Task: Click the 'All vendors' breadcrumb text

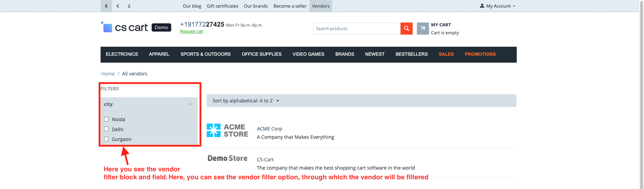Action: 135,74
